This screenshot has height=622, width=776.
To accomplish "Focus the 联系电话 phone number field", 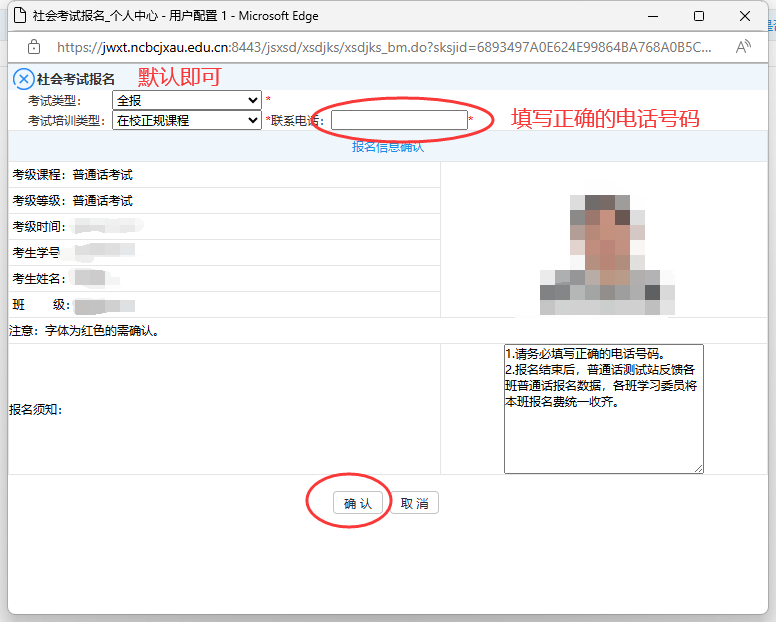I will (x=399, y=120).
